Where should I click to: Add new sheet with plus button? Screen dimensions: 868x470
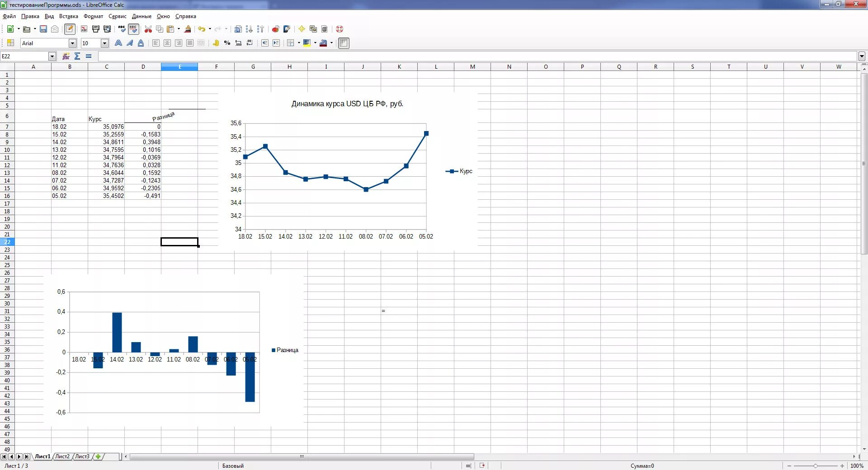pos(98,456)
